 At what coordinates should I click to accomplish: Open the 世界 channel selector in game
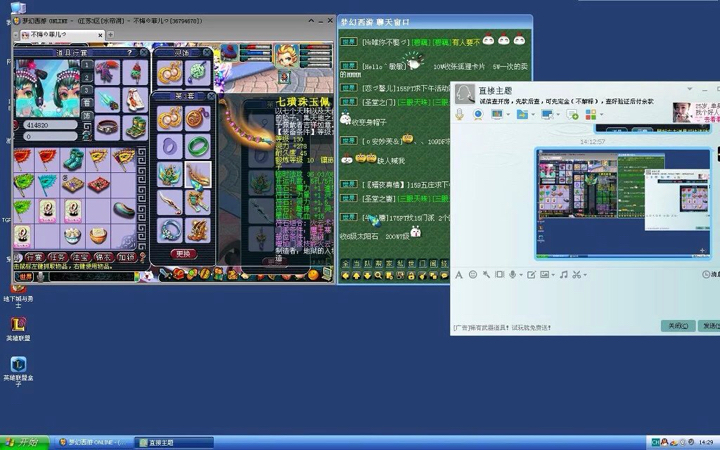[x=25, y=276]
